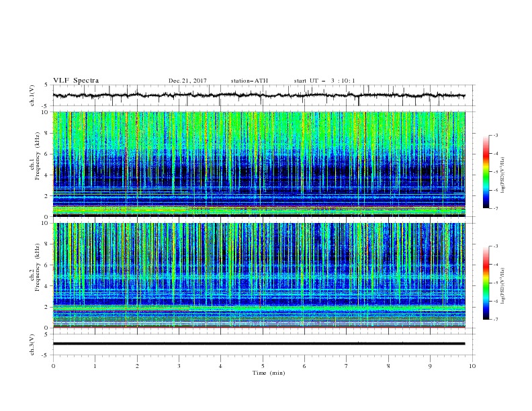Click the ch.1 colorbar 'log(PSD)(V²/Hz)' label
Screen dimensions: 532x411
tap(503, 175)
